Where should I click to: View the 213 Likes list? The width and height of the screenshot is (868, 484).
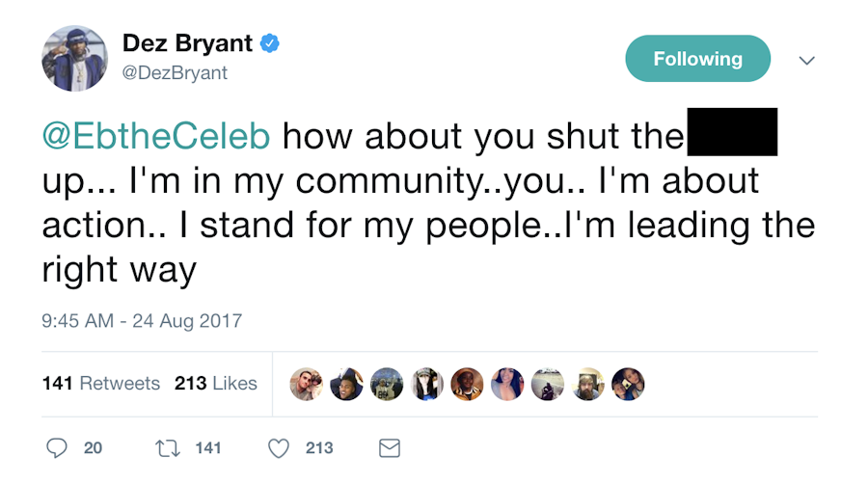click(216, 383)
